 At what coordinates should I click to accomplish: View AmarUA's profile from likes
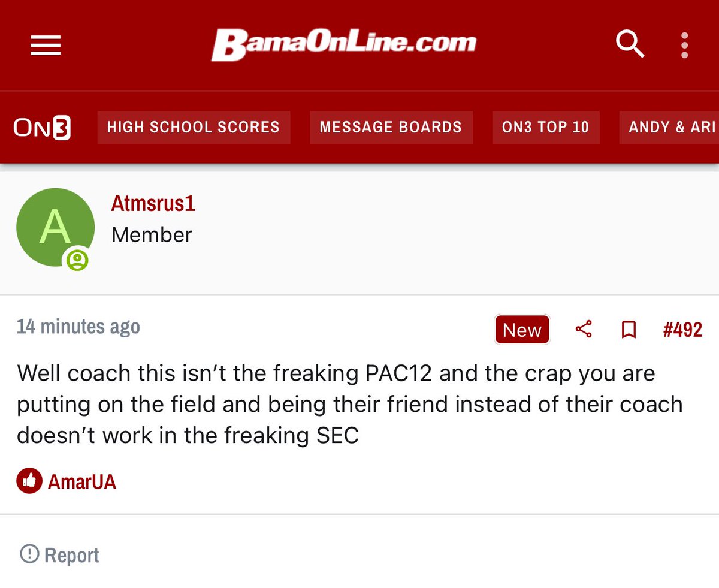coord(82,481)
